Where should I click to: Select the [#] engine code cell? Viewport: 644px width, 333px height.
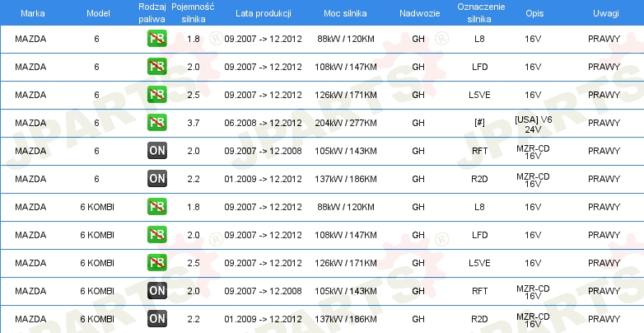479,123
